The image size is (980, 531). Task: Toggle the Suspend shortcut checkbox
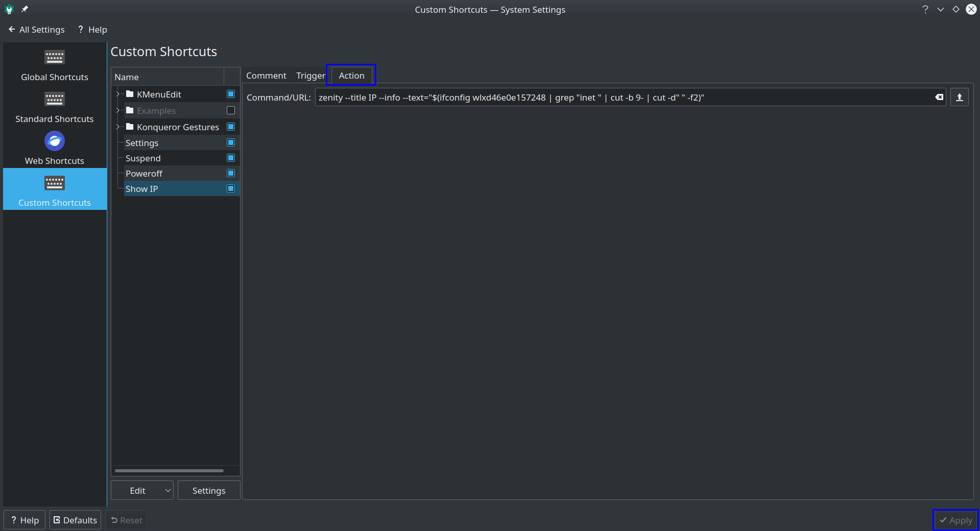[x=231, y=158]
